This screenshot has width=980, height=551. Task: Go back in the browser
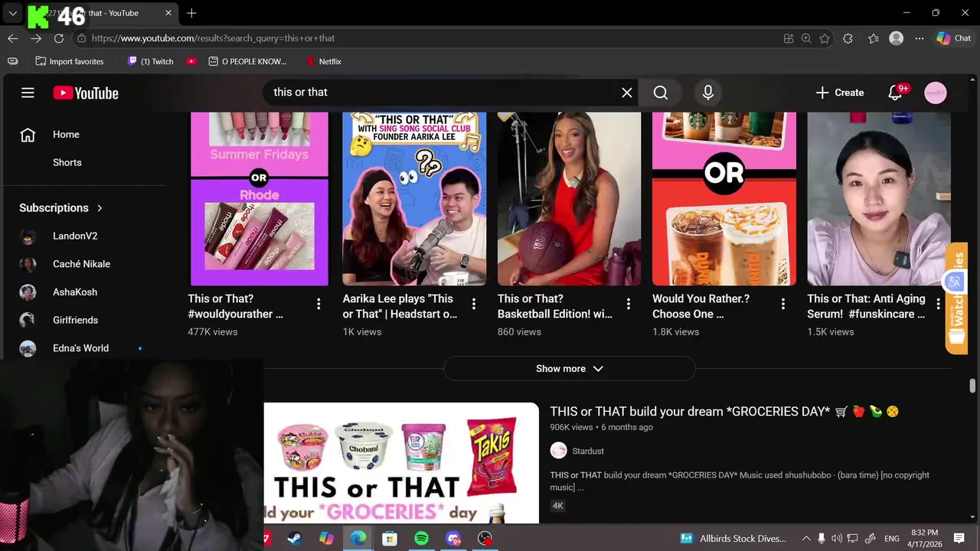click(13, 38)
